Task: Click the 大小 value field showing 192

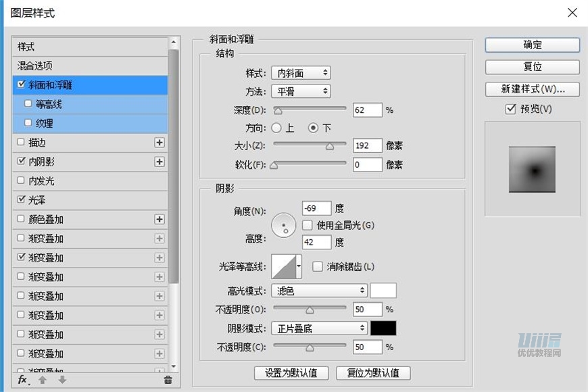Action: [368, 145]
